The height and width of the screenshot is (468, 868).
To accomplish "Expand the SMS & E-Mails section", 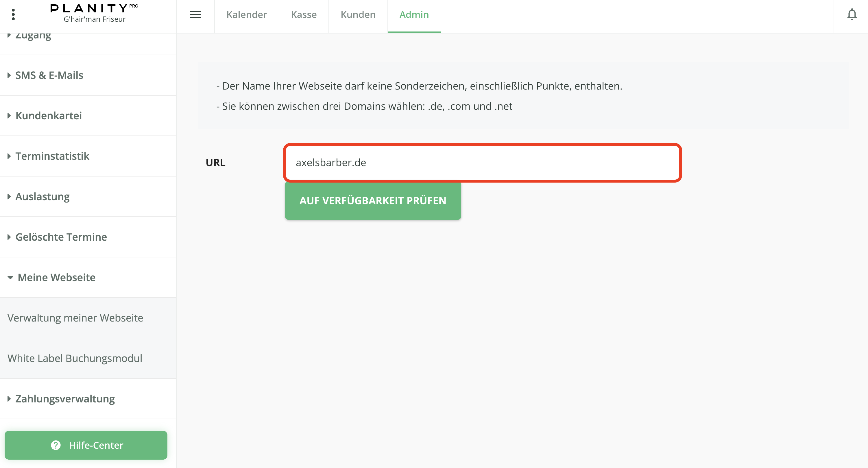I will 49,75.
